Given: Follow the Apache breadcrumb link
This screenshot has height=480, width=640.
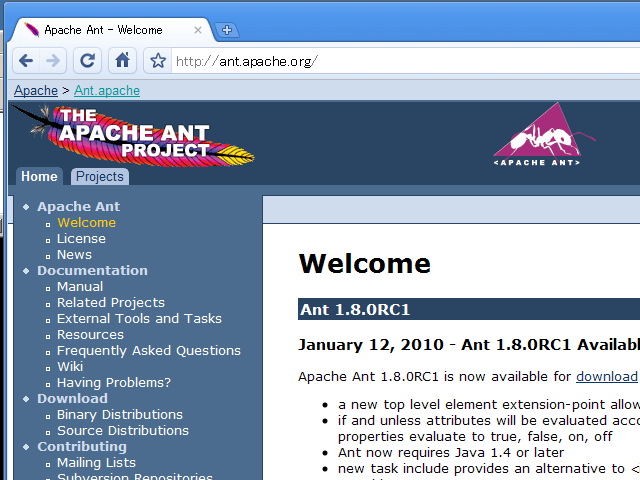Looking at the screenshot, I should [36, 90].
